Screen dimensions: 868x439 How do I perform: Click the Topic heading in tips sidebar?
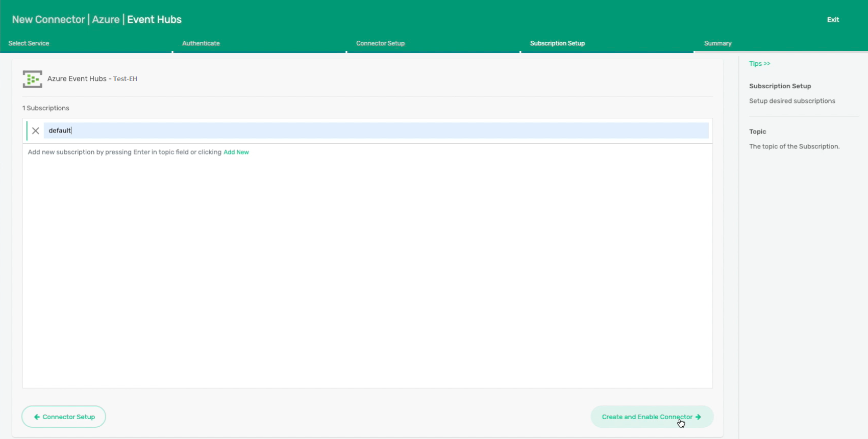pos(758,132)
